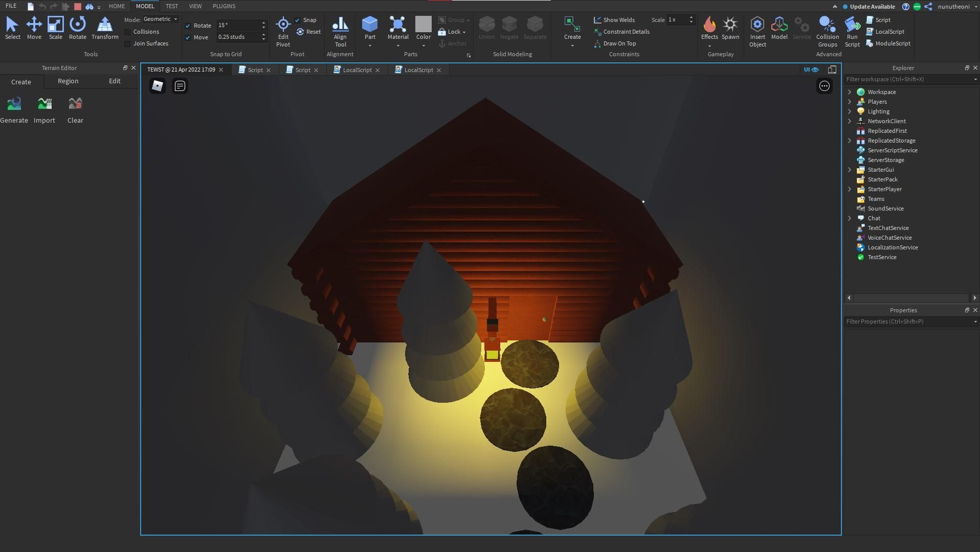Insert a new Script object

point(880,19)
